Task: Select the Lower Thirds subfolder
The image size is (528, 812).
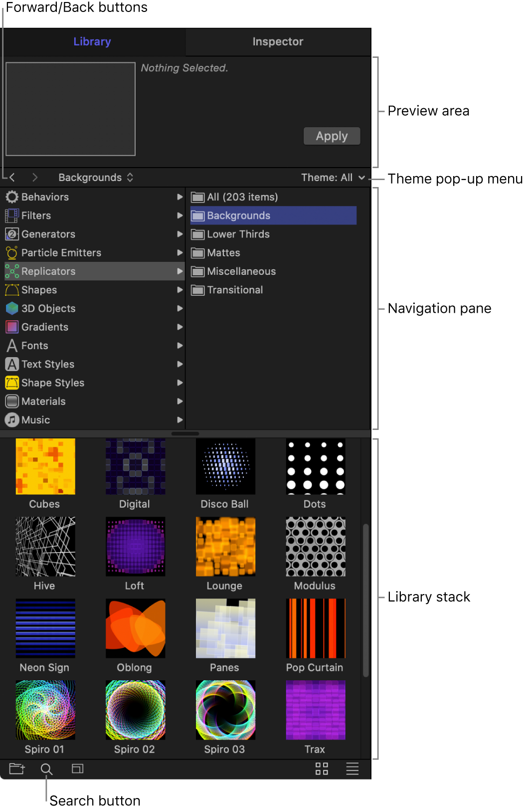Action: (273, 234)
